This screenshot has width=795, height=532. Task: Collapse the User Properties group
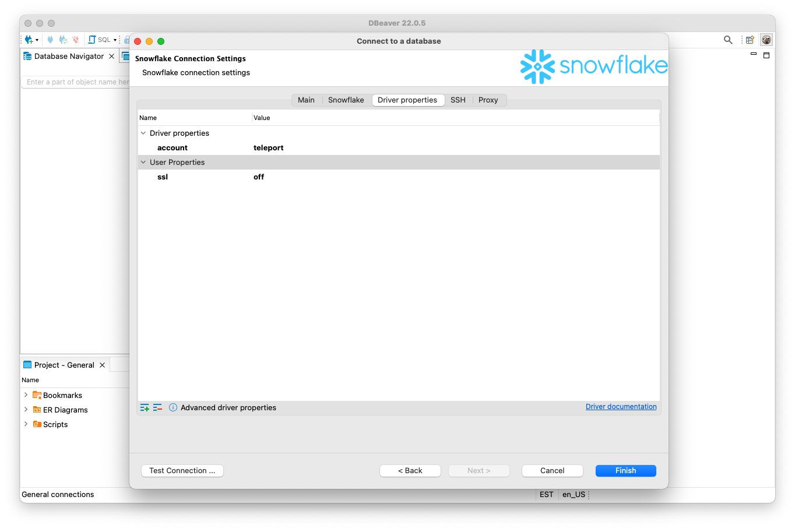(143, 163)
